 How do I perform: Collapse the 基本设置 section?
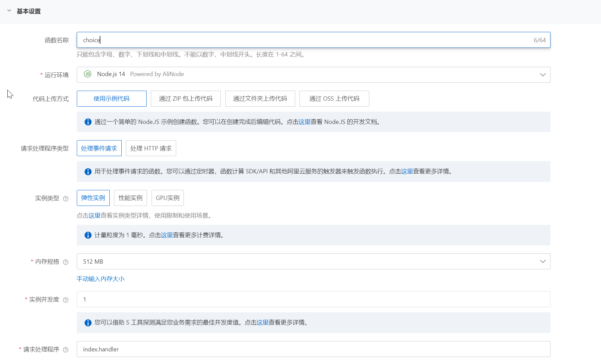point(9,11)
